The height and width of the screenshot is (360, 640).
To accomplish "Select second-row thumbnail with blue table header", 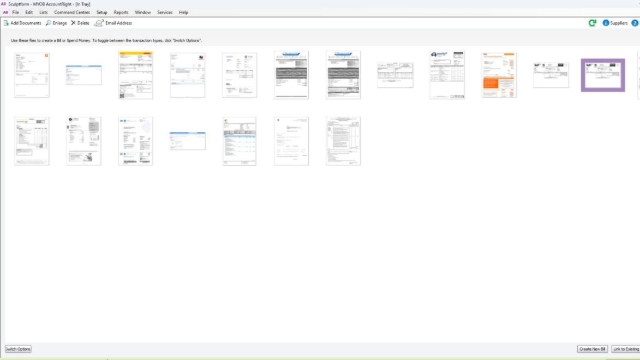I will tap(240, 141).
